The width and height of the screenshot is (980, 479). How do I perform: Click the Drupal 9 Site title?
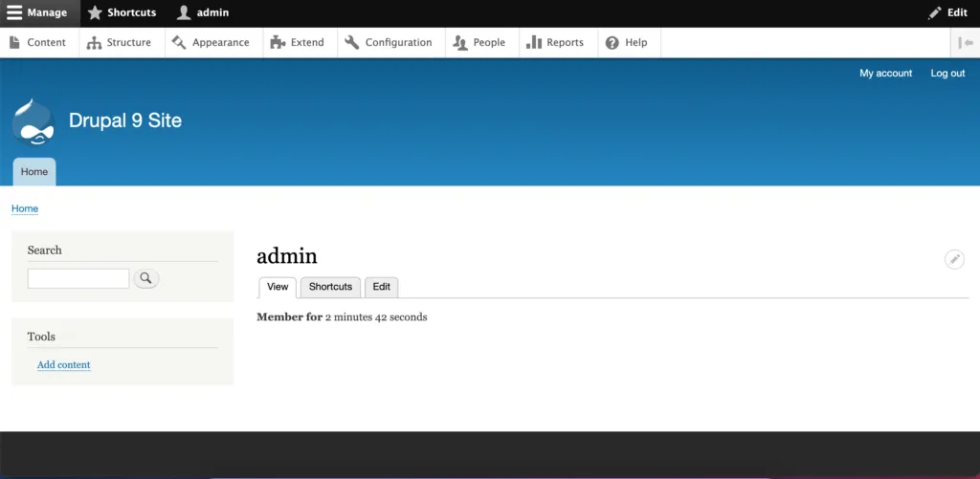point(125,120)
